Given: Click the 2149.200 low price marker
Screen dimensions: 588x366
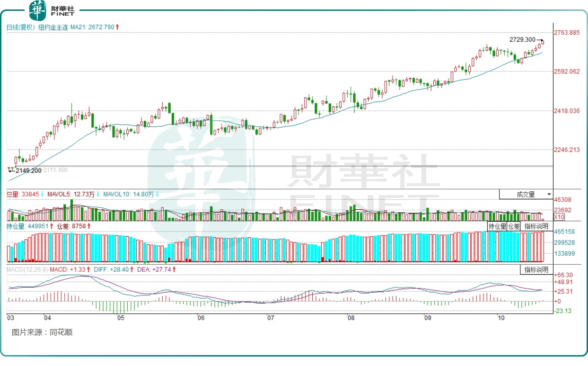Looking at the screenshot, I should [x=28, y=170].
